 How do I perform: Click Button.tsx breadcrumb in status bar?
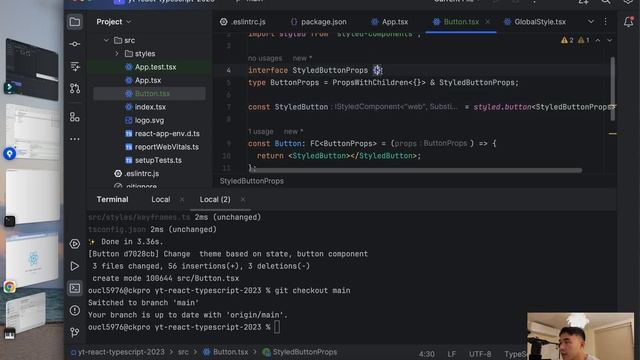(x=226, y=352)
